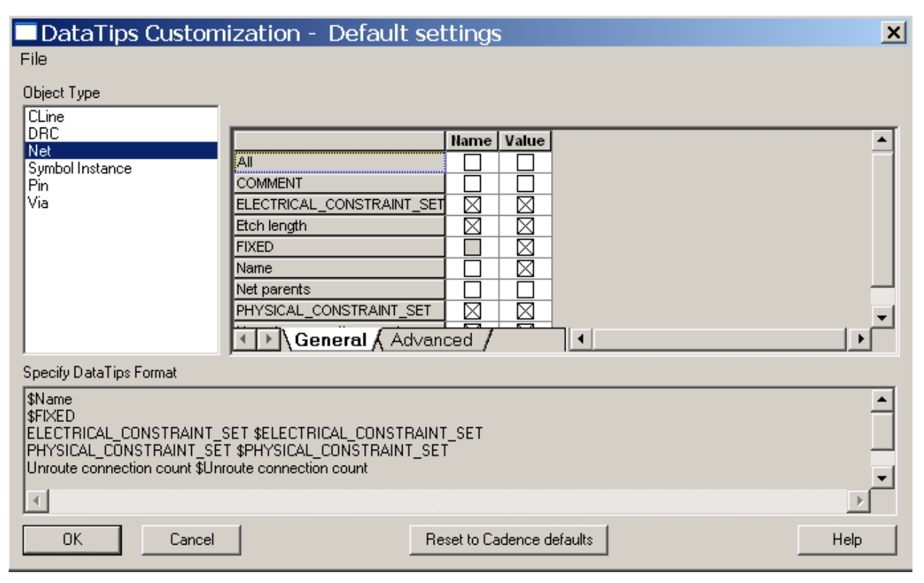Select DRC object type

(x=38, y=133)
